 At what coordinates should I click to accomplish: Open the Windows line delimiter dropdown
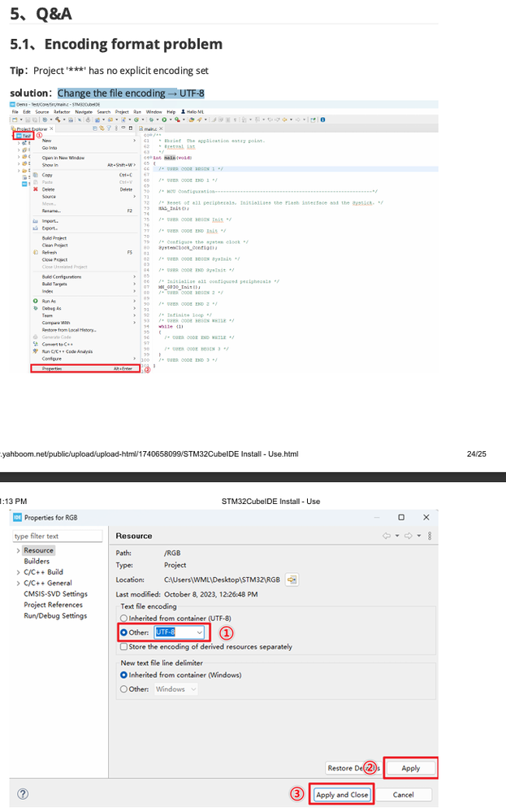tap(176, 689)
